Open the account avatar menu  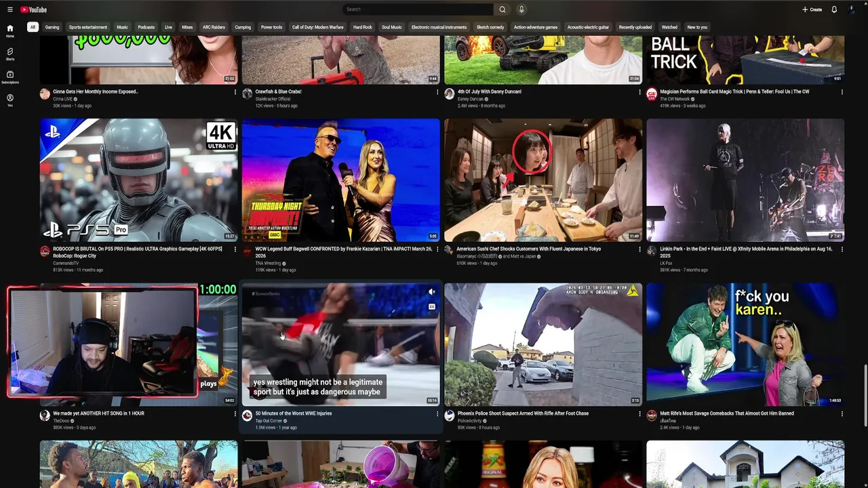851,9
